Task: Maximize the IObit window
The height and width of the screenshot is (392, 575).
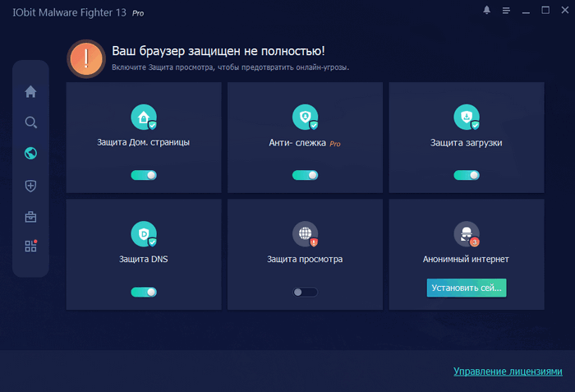Action: tap(545, 11)
